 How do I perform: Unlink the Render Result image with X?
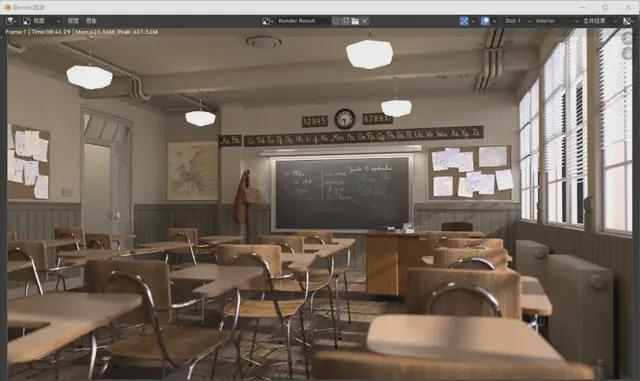click(x=365, y=21)
